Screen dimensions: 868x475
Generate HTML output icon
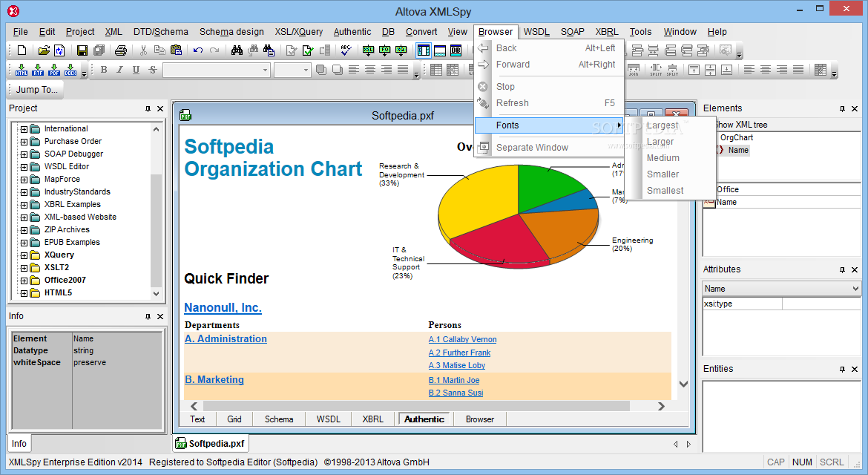(x=22, y=69)
